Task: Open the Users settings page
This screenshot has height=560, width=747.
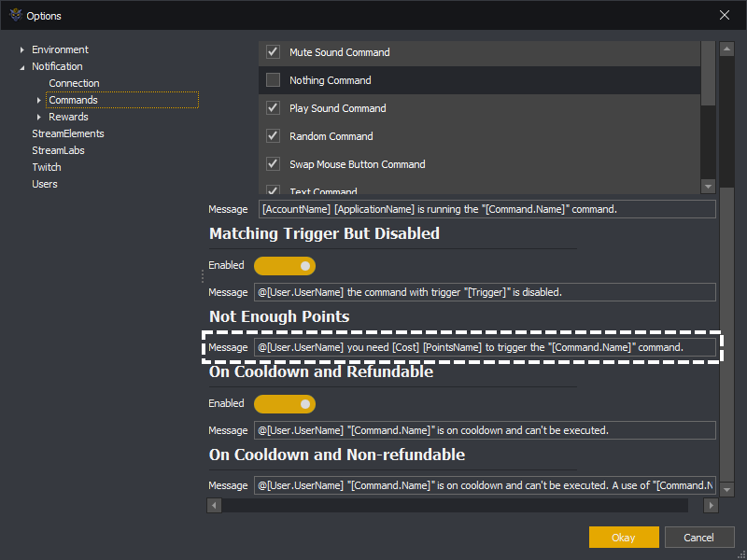Action: [x=44, y=184]
